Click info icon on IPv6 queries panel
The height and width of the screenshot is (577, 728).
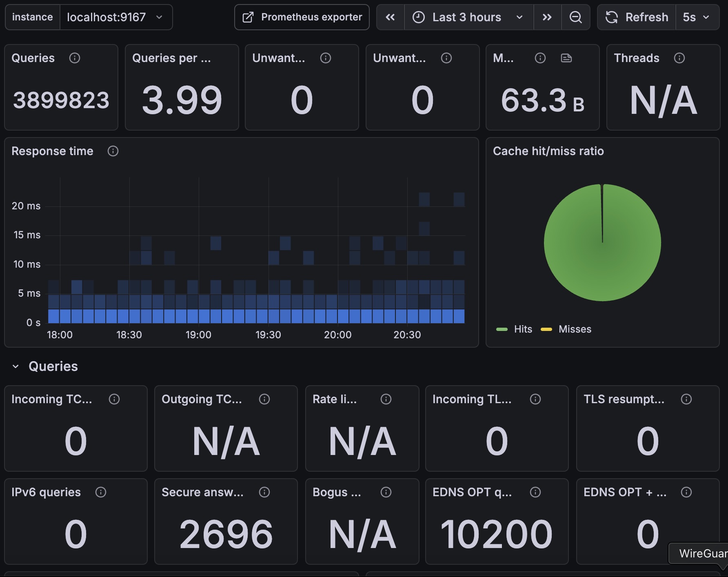click(x=101, y=492)
